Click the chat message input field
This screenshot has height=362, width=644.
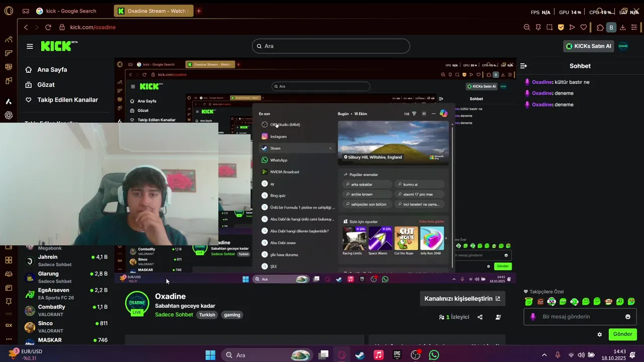click(580, 317)
